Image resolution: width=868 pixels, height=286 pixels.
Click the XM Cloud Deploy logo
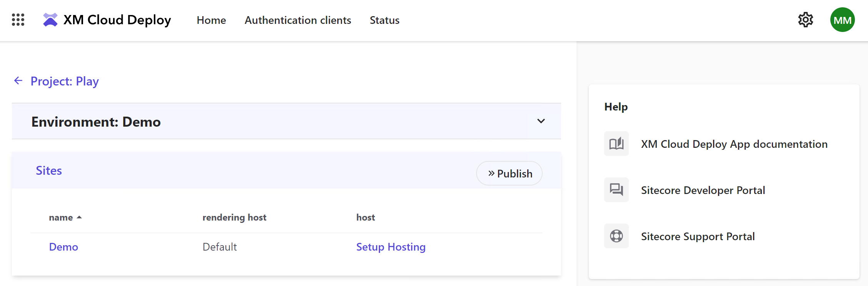click(50, 20)
